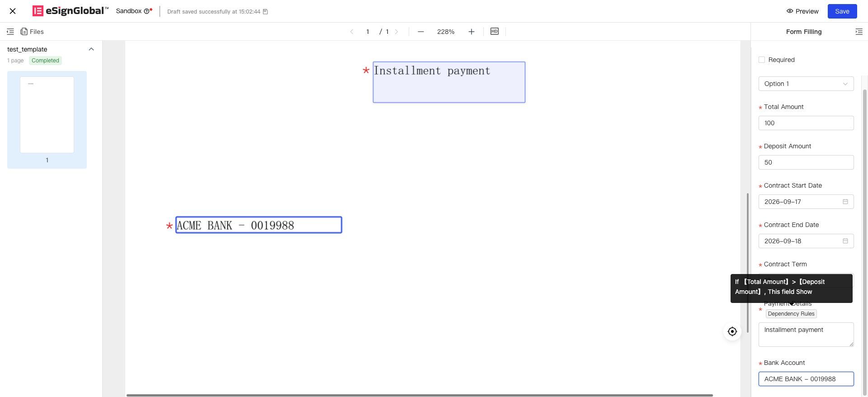
Task: Click the locate field target icon
Action: click(732, 331)
